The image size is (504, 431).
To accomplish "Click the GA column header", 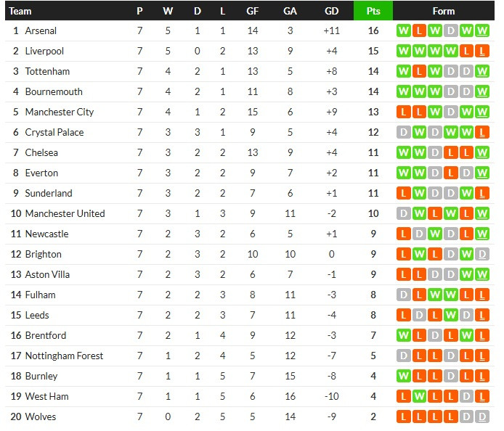I will (x=290, y=11).
